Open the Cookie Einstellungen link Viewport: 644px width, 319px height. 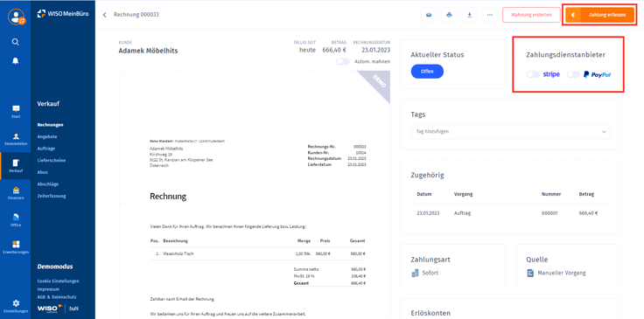[58, 281]
